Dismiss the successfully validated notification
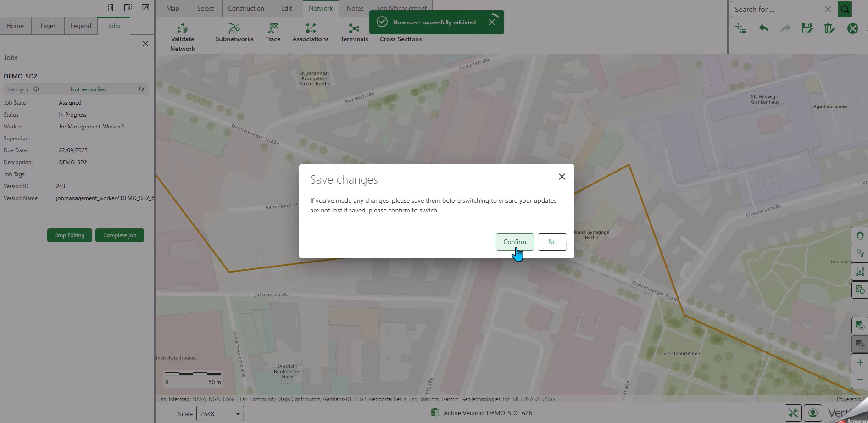The height and width of the screenshot is (423, 868). (x=492, y=22)
